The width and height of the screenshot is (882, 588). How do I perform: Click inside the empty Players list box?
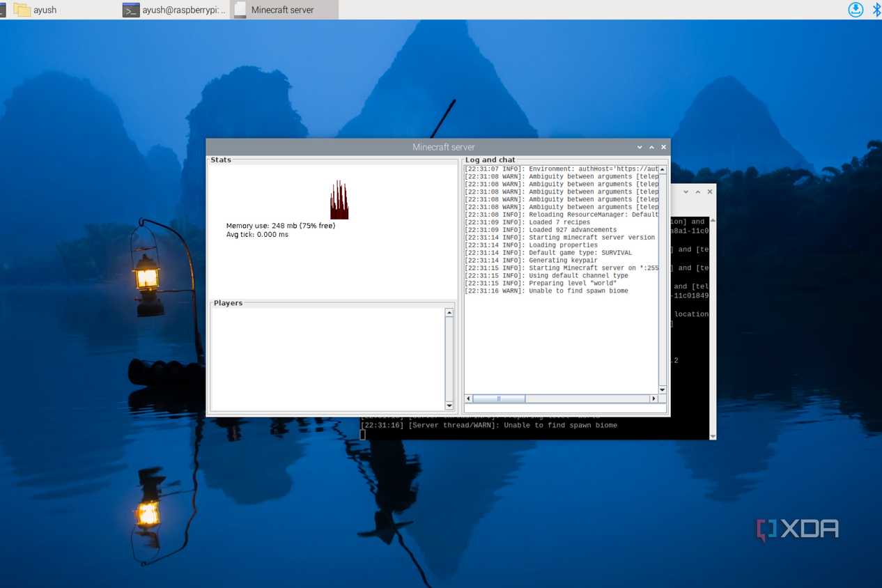tap(327, 359)
